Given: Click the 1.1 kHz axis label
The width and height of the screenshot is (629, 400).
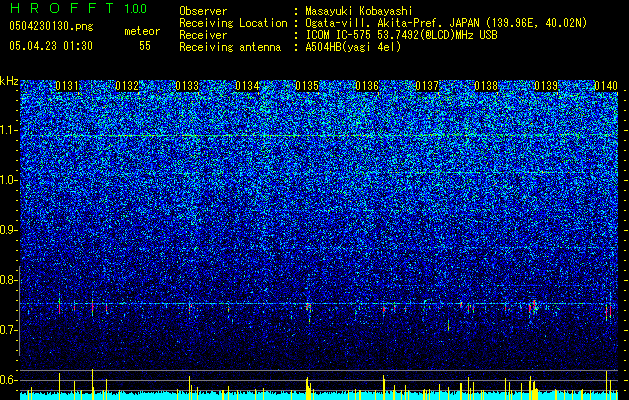Looking at the screenshot, I should (x=9, y=130).
